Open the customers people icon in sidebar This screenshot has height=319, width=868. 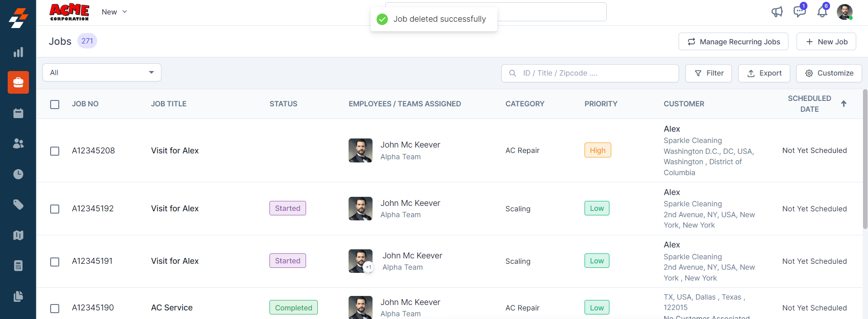18,143
